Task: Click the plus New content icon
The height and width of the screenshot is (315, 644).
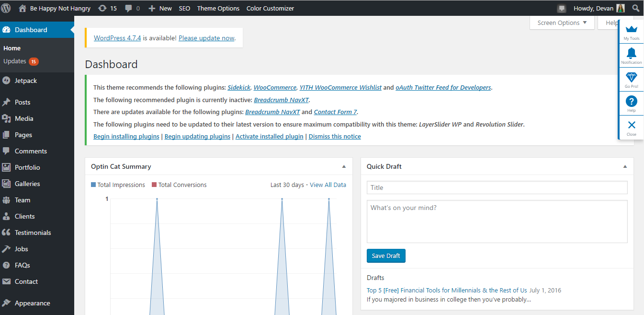Action: (151, 8)
